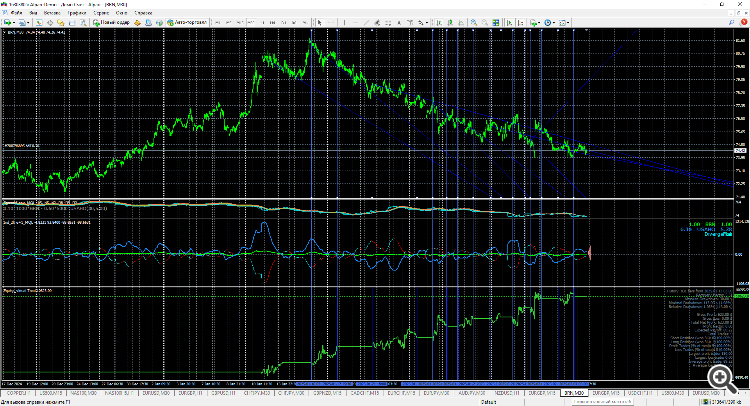
Task: Click the current price label on price axis
Action: click(x=740, y=151)
